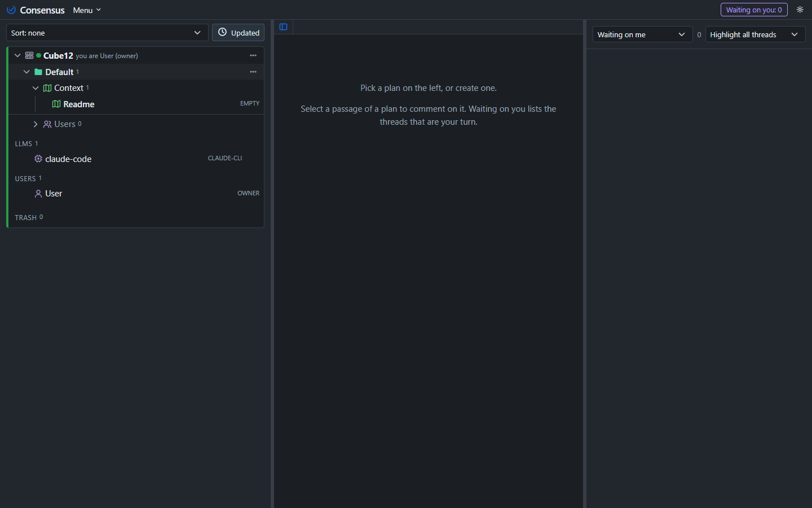812x508 pixels.
Task: Click the USERS section header
Action: tap(28, 178)
